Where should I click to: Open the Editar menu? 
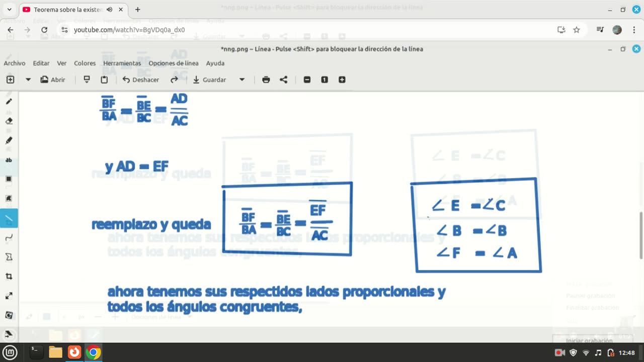(41, 63)
